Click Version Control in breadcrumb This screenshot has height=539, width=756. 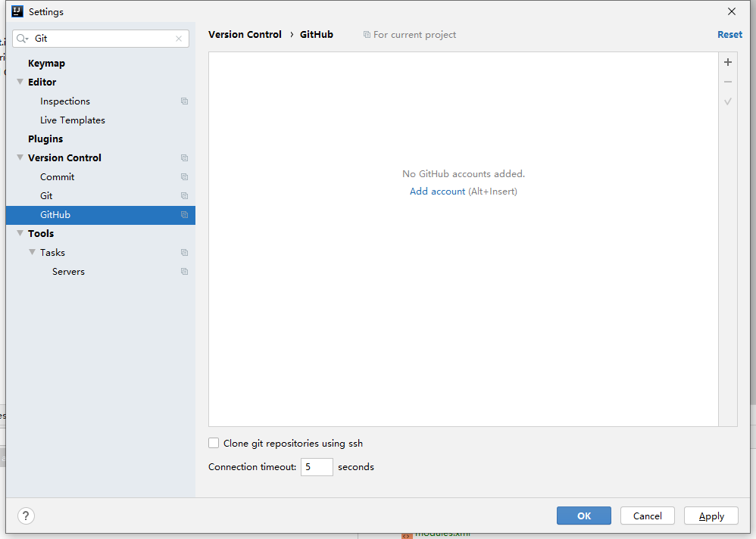[x=245, y=35]
